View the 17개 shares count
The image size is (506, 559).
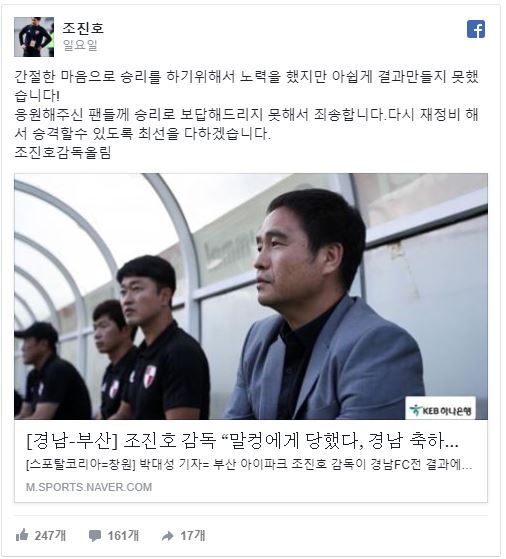tap(193, 535)
